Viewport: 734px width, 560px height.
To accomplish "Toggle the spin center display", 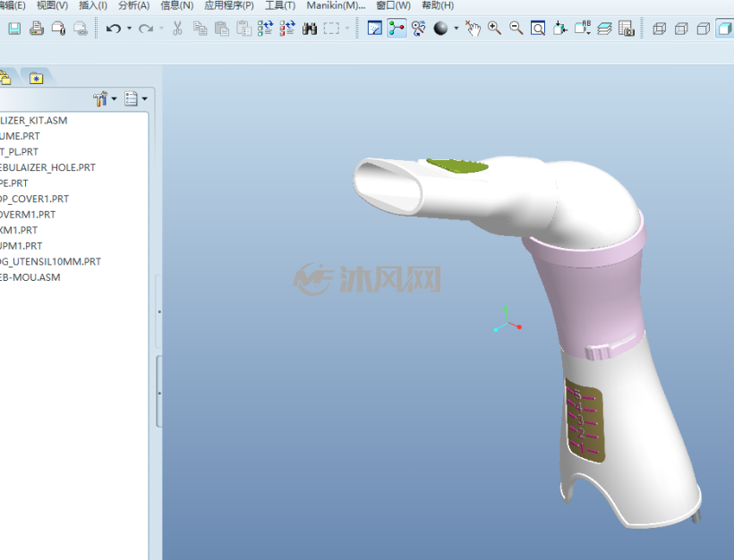I will click(397, 29).
